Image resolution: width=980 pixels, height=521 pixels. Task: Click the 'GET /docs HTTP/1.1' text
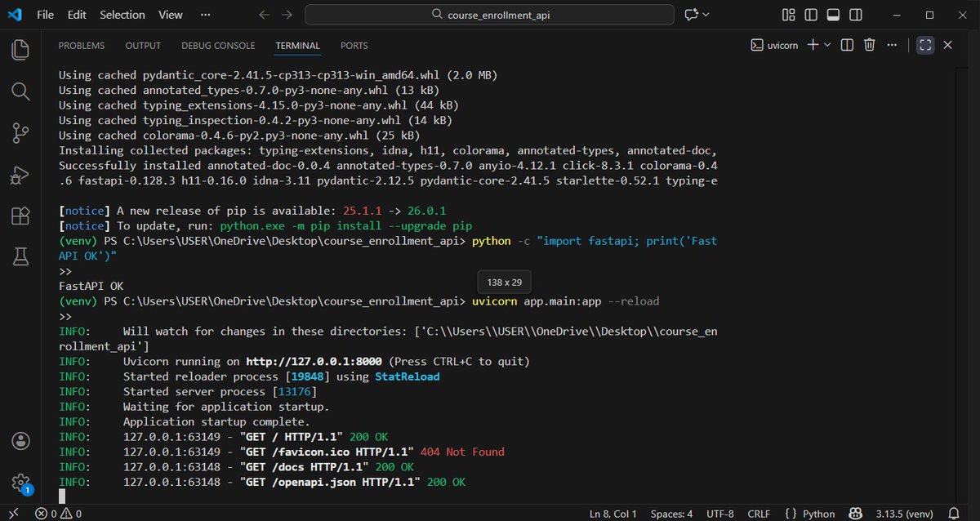305,467
